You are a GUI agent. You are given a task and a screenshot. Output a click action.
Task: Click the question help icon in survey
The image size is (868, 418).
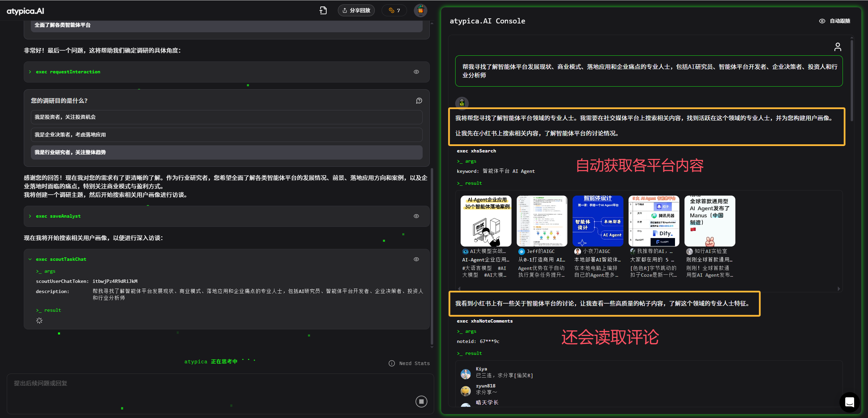coord(419,101)
